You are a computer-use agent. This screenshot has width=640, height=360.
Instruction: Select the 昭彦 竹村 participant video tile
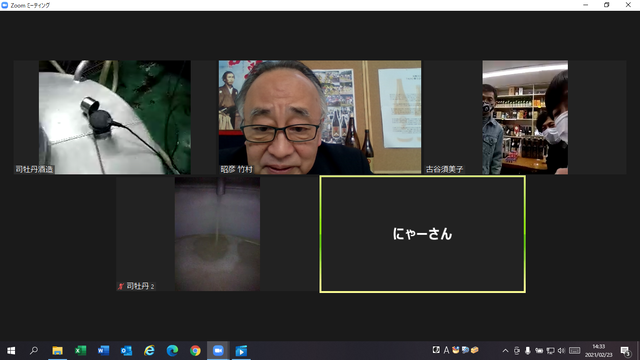click(x=320, y=118)
